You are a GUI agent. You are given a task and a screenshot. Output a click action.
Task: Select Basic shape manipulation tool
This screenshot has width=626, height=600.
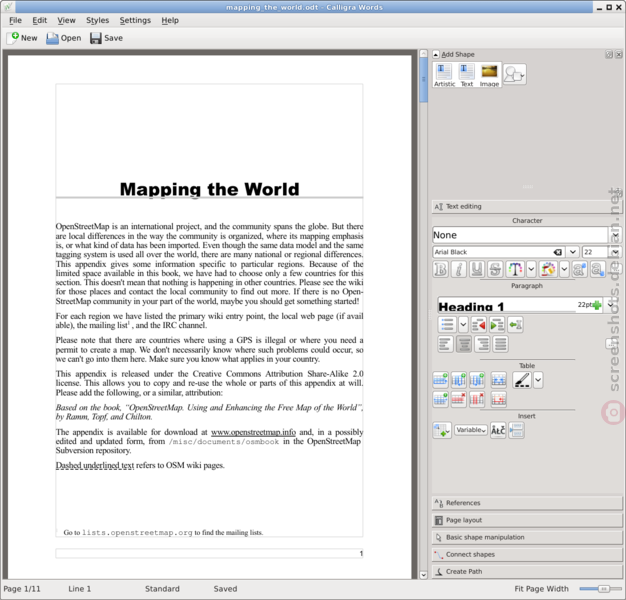527,537
